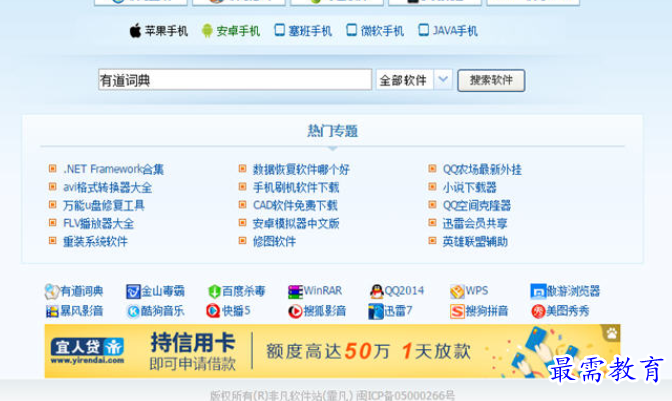The image size is (672, 401).
Task: Click the 金山毒霸 app icon
Action: tap(133, 292)
